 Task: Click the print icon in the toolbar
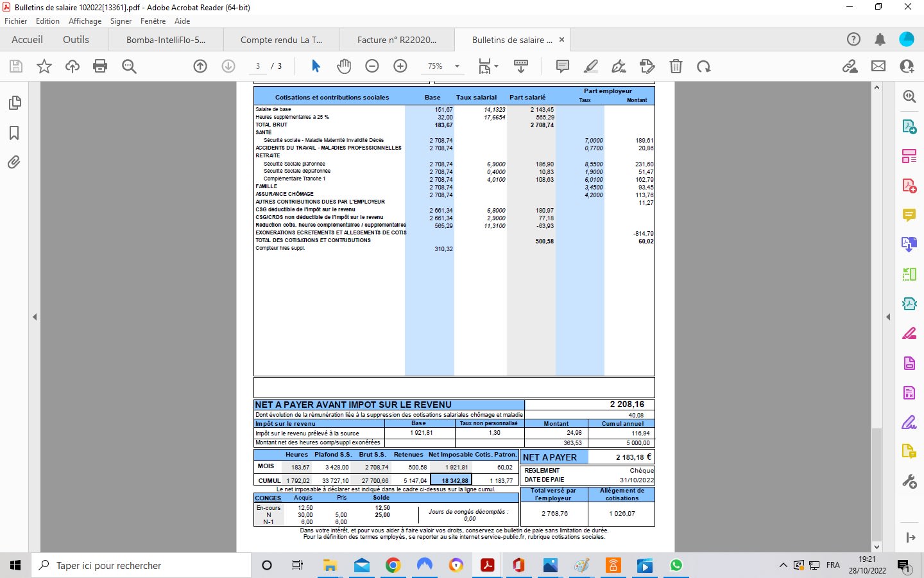(x=100, y=66)
